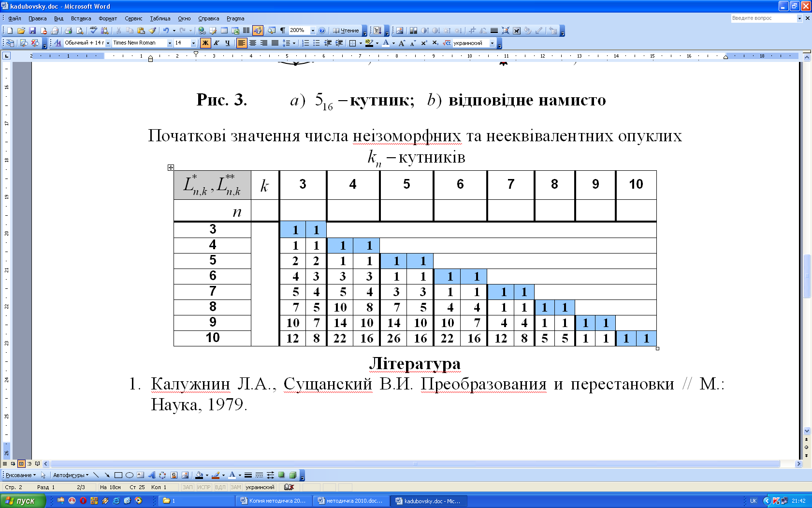Screen dimensions: 812x508
Task: Run the spelling check (ABC icon)
Action: 94,30
